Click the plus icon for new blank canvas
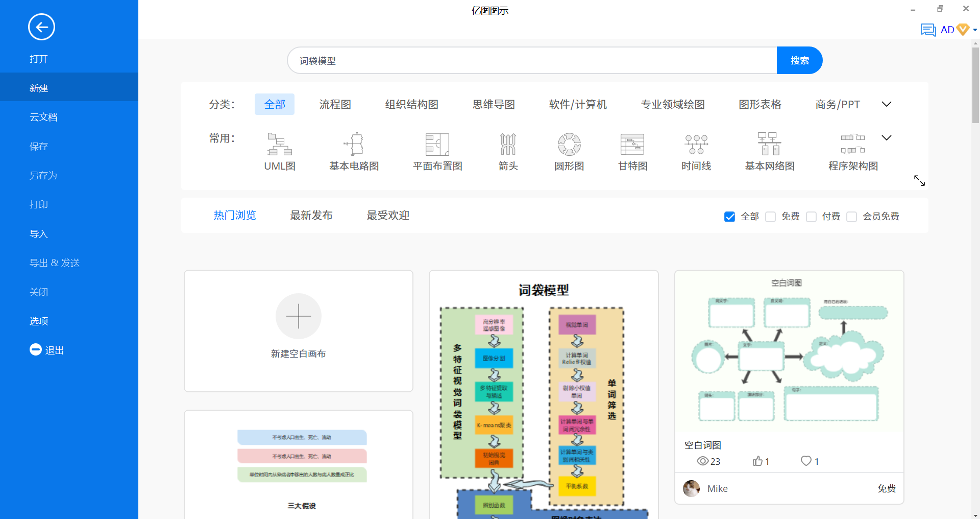The width and height of the screenshot is (980, 519). [299, 316]
